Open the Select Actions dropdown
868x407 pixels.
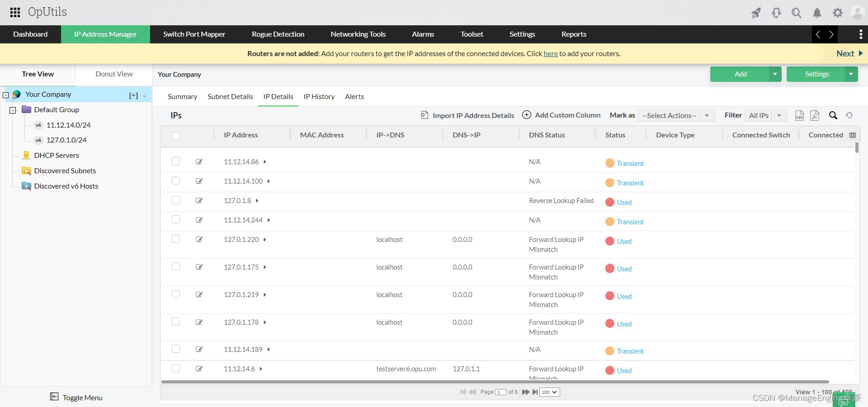click(x=676, y=115)
